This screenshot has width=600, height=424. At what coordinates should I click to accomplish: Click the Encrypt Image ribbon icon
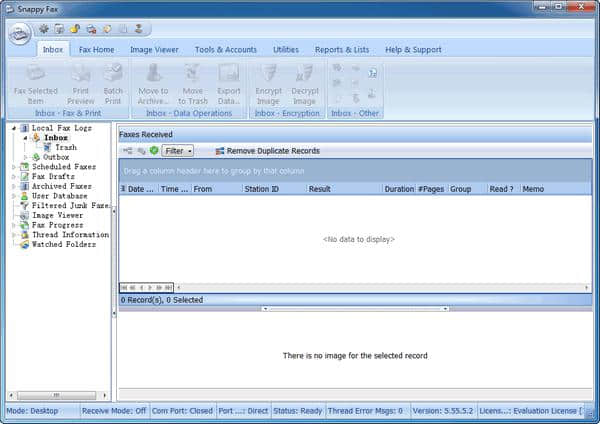tap(268, 73)
